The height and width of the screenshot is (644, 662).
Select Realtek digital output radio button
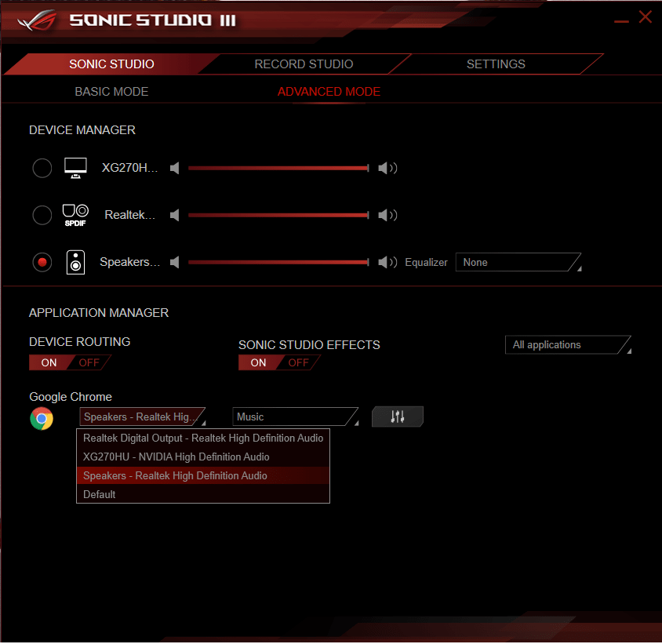[x=42, y=216]
